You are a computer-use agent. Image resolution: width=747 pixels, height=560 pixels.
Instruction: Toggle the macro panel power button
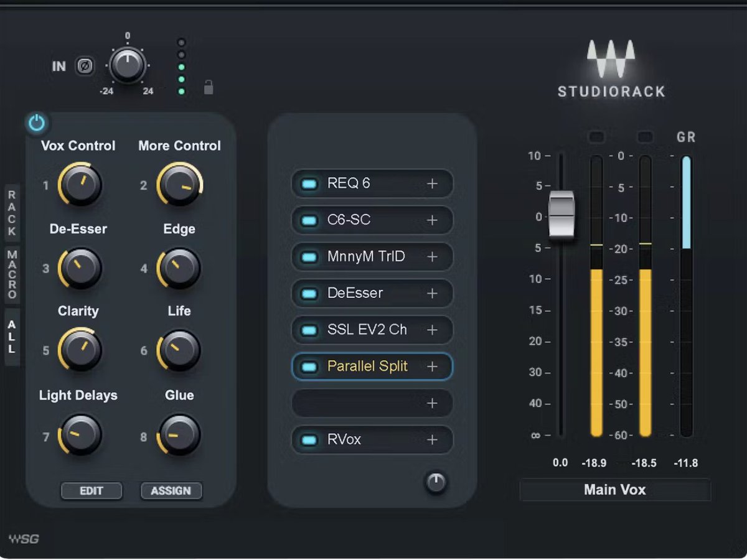37,123
